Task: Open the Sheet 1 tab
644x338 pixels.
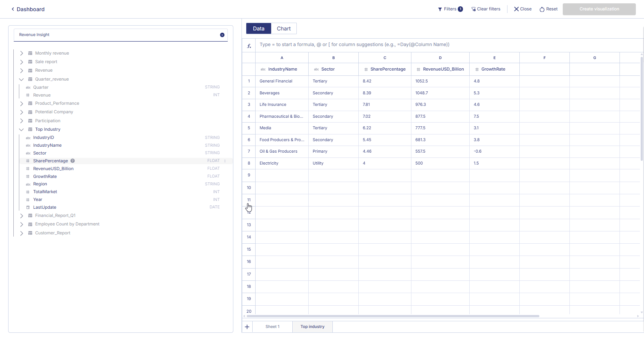Action: coord(272,327)
